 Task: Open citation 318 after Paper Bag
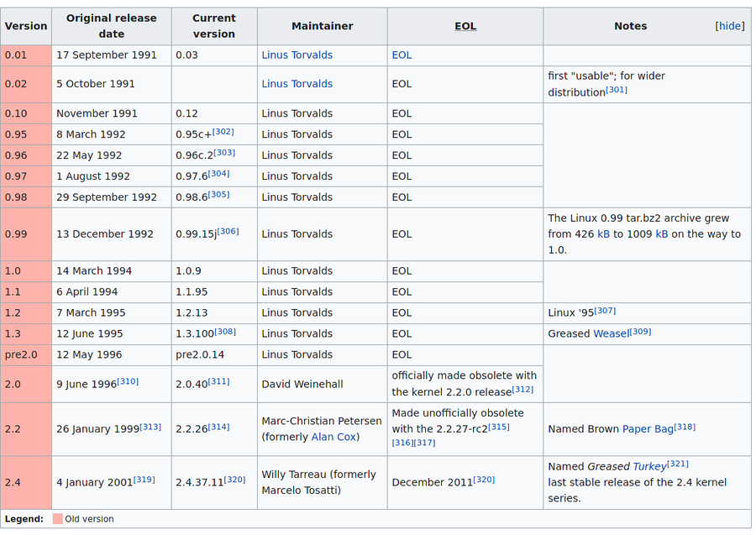685,427
